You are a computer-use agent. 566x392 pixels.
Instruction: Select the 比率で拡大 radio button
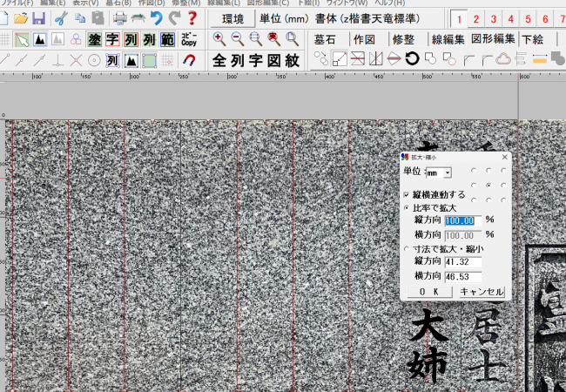click(406, 207)
